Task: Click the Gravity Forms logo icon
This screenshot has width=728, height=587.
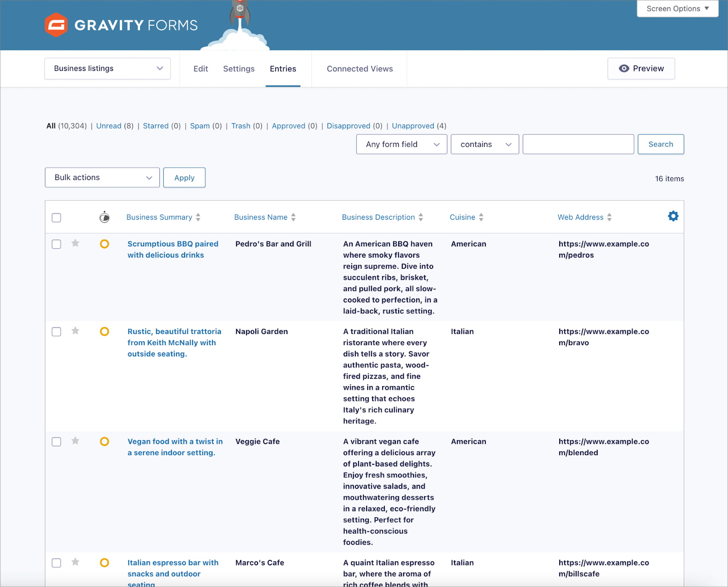Action: click(x=56, y=25)
